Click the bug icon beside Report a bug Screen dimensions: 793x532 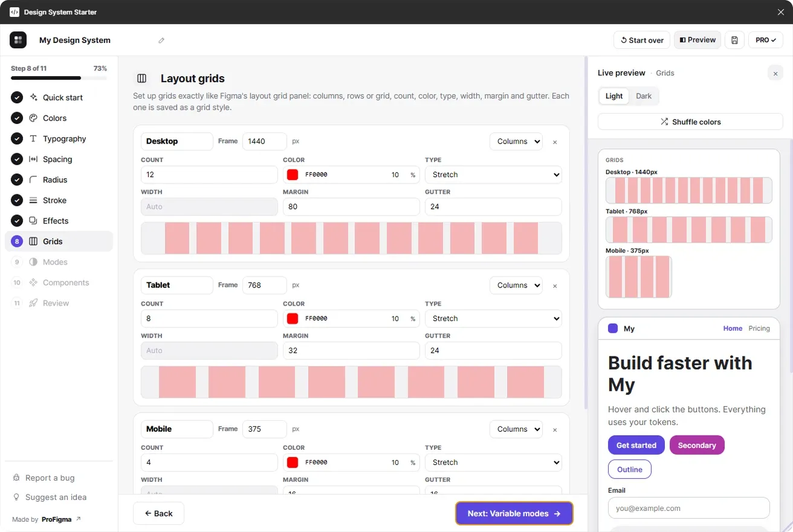coord(17,478)
